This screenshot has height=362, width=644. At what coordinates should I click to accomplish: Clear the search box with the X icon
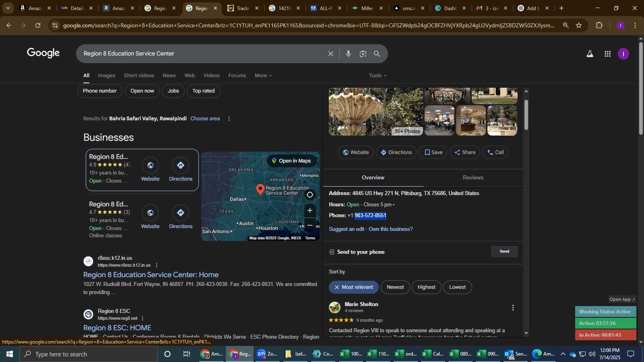point(331,53)
